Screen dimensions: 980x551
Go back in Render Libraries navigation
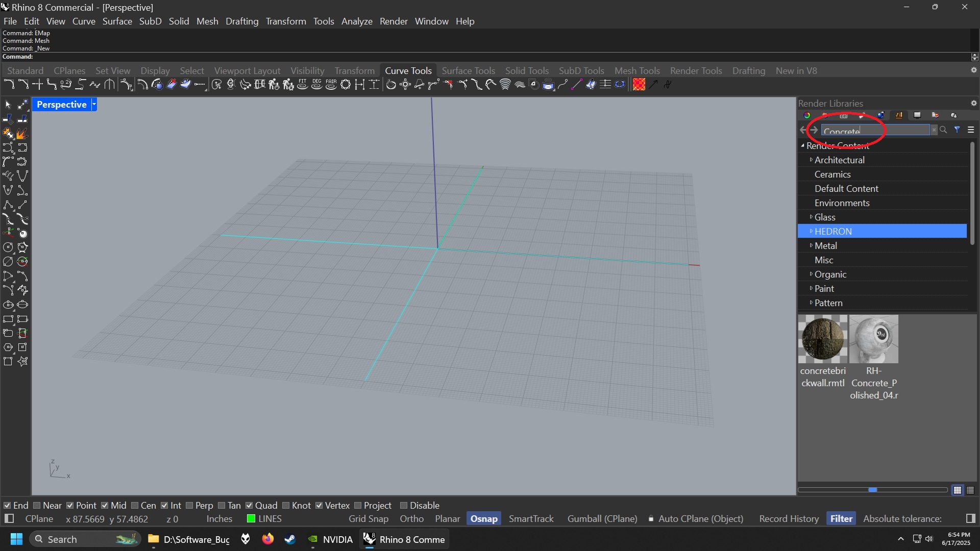[803, 130]
